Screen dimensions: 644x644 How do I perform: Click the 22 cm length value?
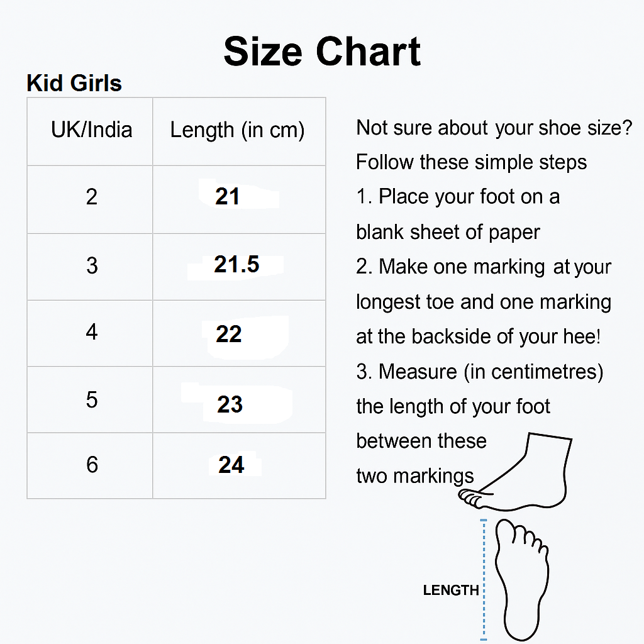[229, 334]
